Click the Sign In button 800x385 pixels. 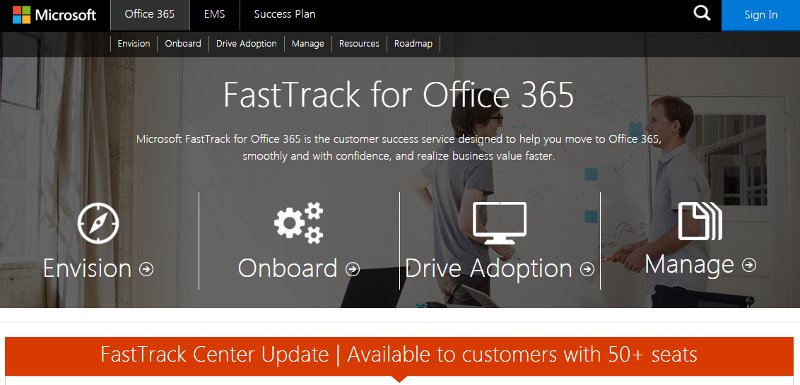[761, 15]
